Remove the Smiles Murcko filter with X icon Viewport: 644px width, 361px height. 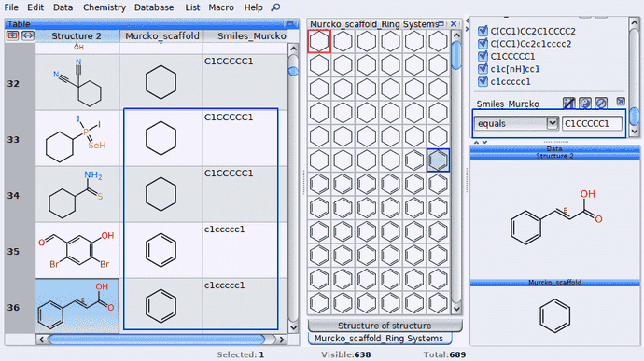621,102
